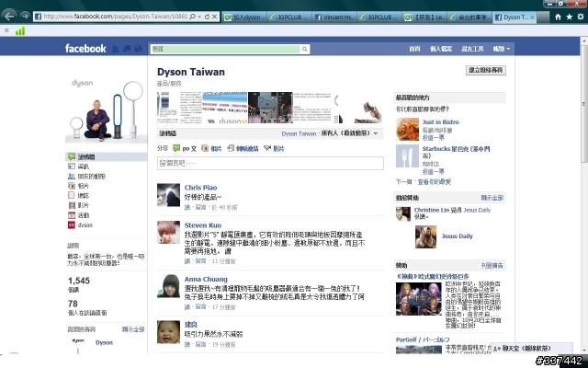Switch to the '【評測】Le...' browser tab
Image resolution: width=588 pixels, height=368 pixels.
pos(424,17)
